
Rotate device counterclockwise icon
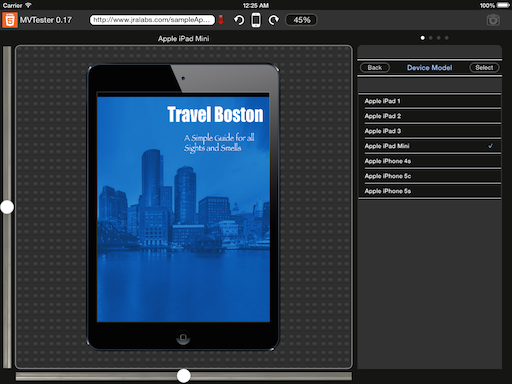point(239,20)
